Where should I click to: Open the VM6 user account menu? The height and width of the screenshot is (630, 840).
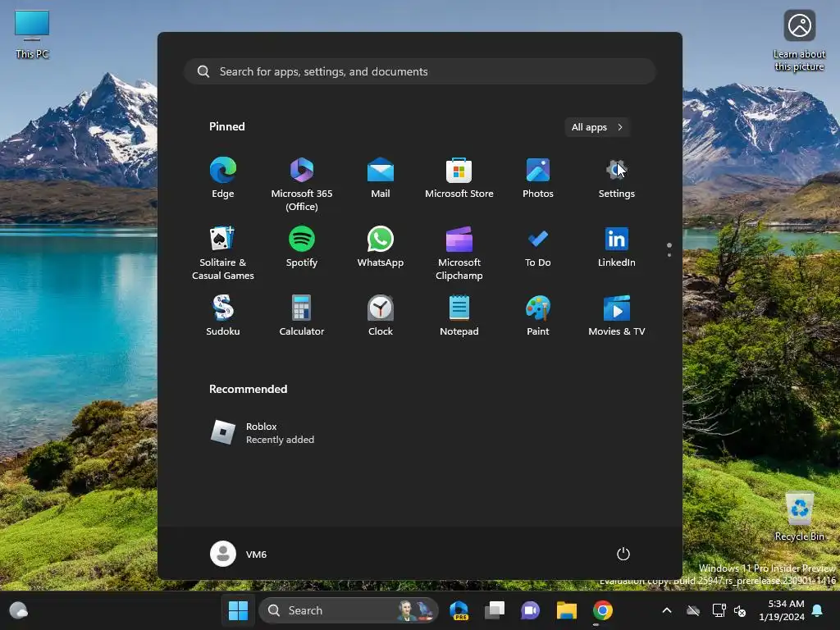(x=239, y=554)
